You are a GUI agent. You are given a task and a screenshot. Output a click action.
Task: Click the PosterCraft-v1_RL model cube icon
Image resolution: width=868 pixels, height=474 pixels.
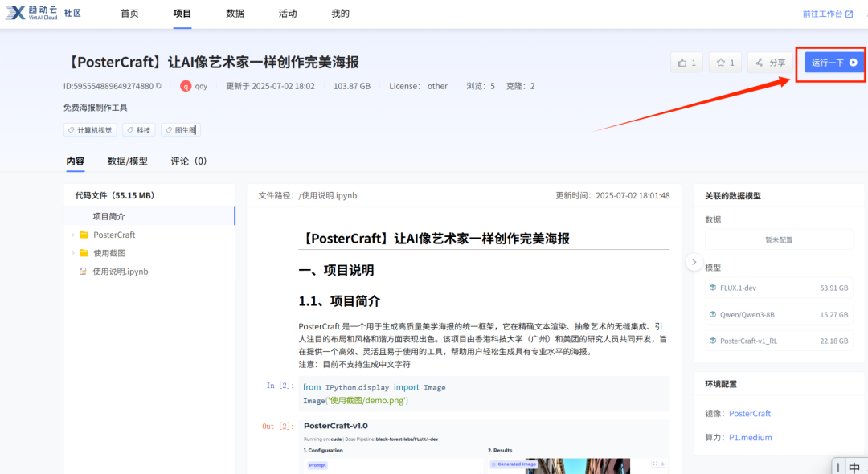(x=712, y=341)
